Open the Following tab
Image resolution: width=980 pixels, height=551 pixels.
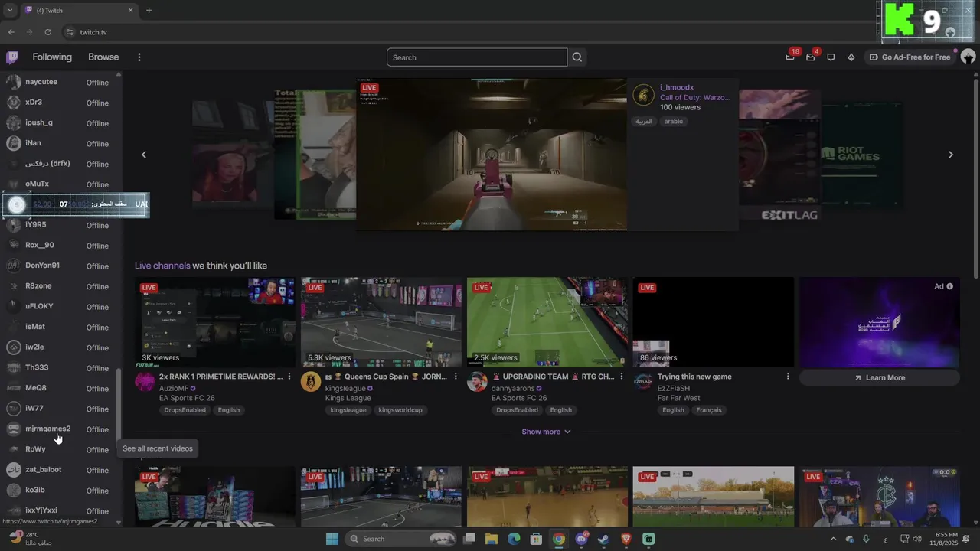(x=52, y=57)
